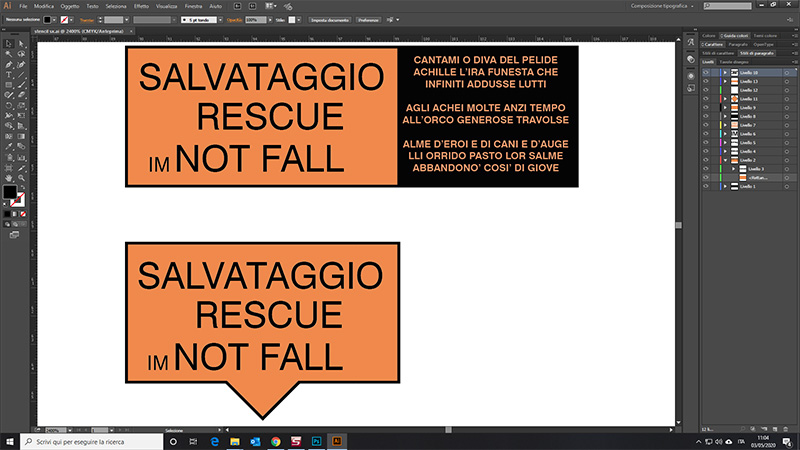Screen dimensions: 800x450
Task: Hide layer Livello 10
Action: click(706, 73)
